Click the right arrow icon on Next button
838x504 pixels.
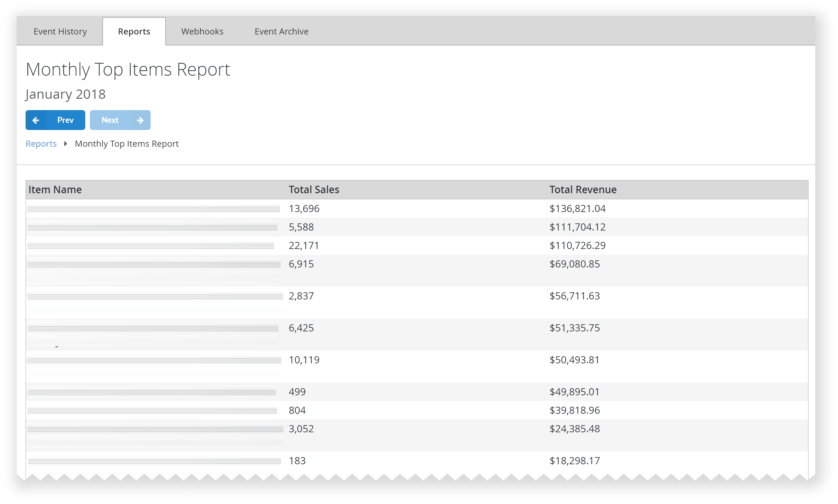tap(140, 120)
